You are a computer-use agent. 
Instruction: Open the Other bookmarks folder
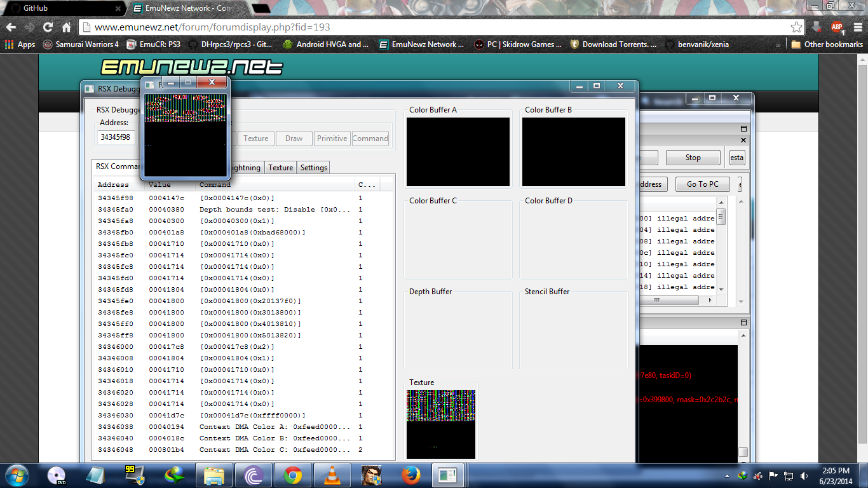click(x=827, y=44)
